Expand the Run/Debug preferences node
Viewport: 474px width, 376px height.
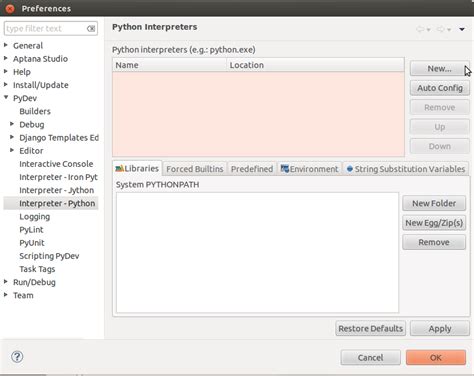(6, 281)
